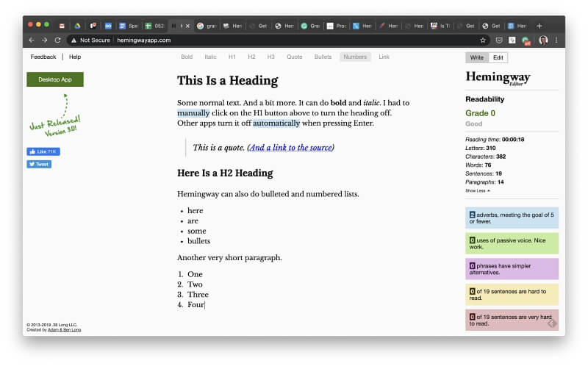Screen dimensions: 588x366
Task: Click the Facebook Like button
Action: coord(43,151)
